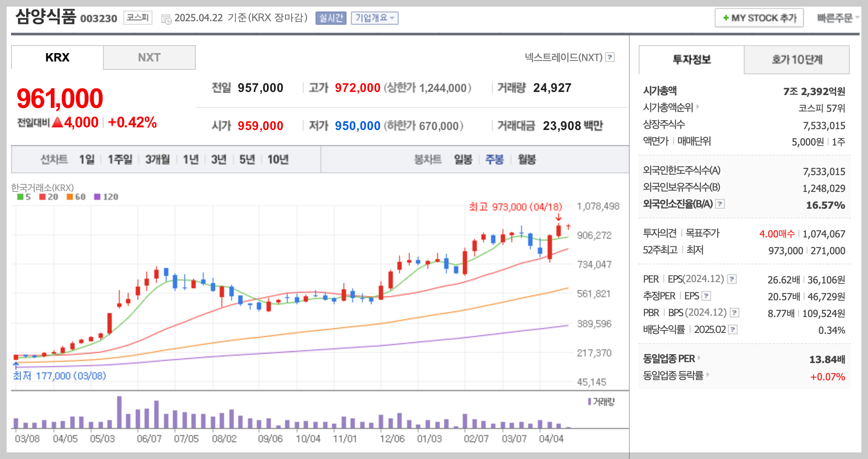This screenshot has width=868, height=459.
Task: Click the 목표주가 value 1,074,067
Action: pos(824,234)
